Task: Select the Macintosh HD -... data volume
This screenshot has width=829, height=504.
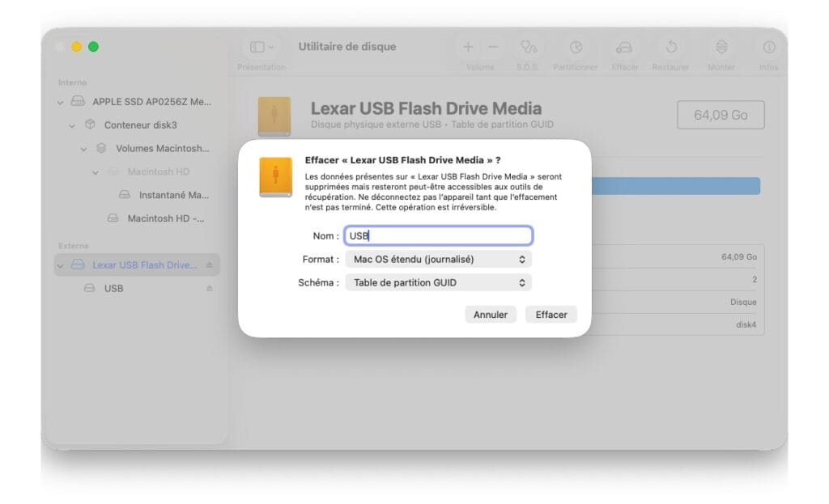Action: [165, 218]
